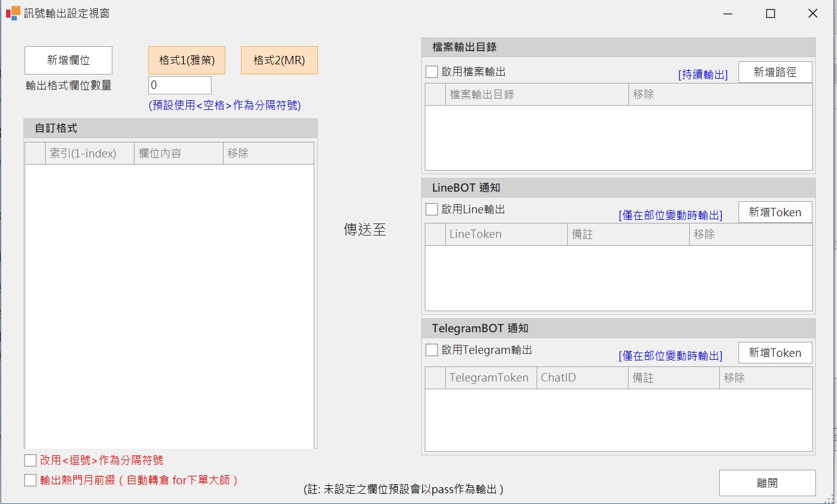Viewport: 837px width, 504px height.
Task: Enable the 啟用Telegram輸出 checkbox
Action: click(431, 350)
